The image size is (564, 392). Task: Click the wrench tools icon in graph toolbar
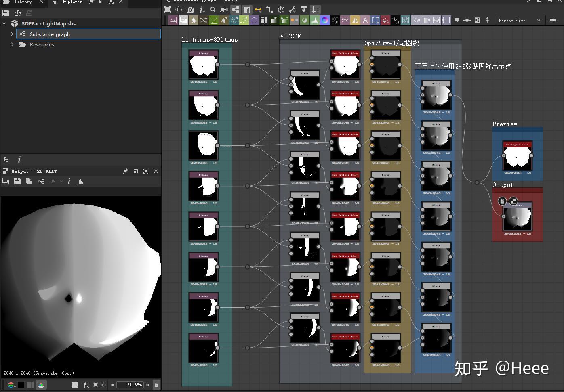[x=292, y=10]
